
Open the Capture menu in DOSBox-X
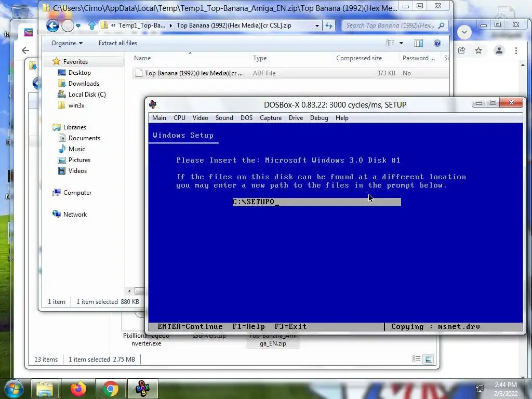click(x=270, y=118)
